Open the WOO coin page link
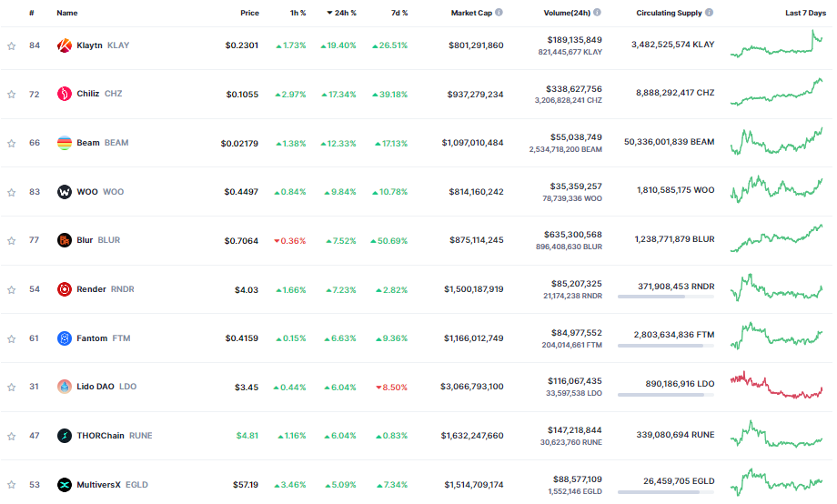 point(100,192)
